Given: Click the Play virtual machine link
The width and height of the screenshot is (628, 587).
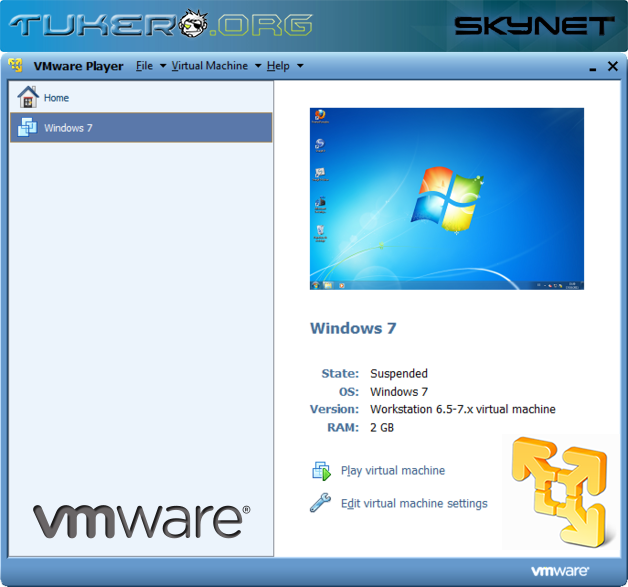Looking at the screenshot, I should point(393,470).
